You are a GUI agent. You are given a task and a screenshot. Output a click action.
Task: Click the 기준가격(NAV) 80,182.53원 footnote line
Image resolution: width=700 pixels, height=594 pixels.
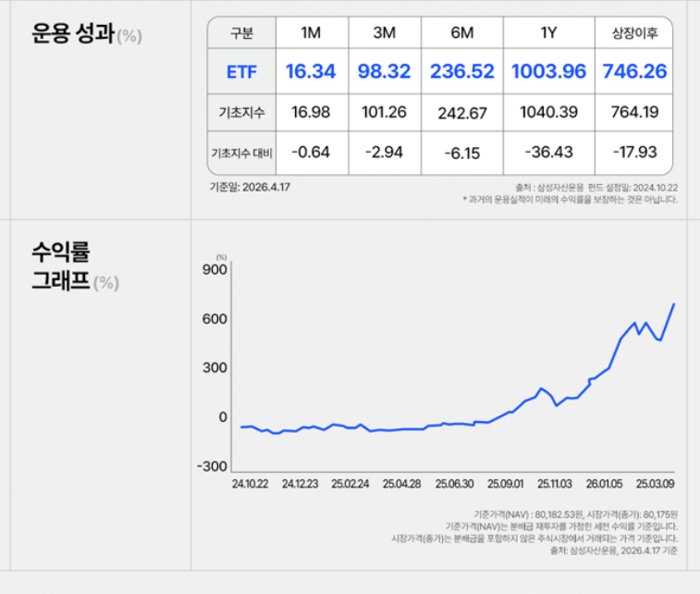(x=575, y=514)
